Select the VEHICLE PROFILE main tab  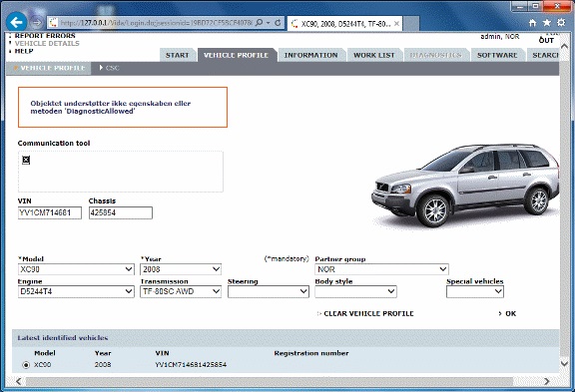point(237,55)
